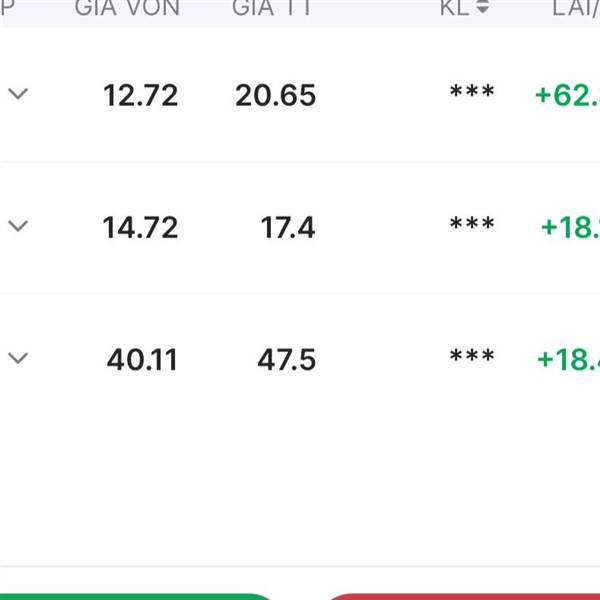Click the cost price value 40.11
Image resolution: width=600 pixels, height=600 pixels.
[x=142, y=360]
